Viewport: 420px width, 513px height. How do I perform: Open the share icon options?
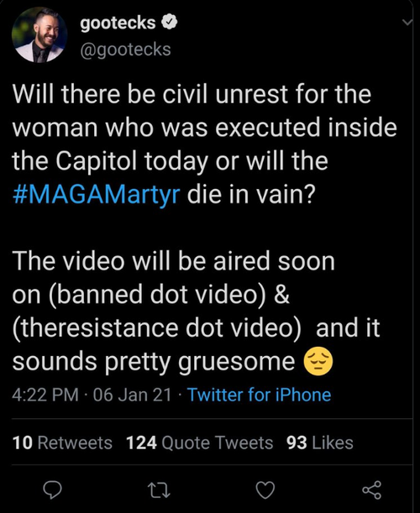pos(371,489)
